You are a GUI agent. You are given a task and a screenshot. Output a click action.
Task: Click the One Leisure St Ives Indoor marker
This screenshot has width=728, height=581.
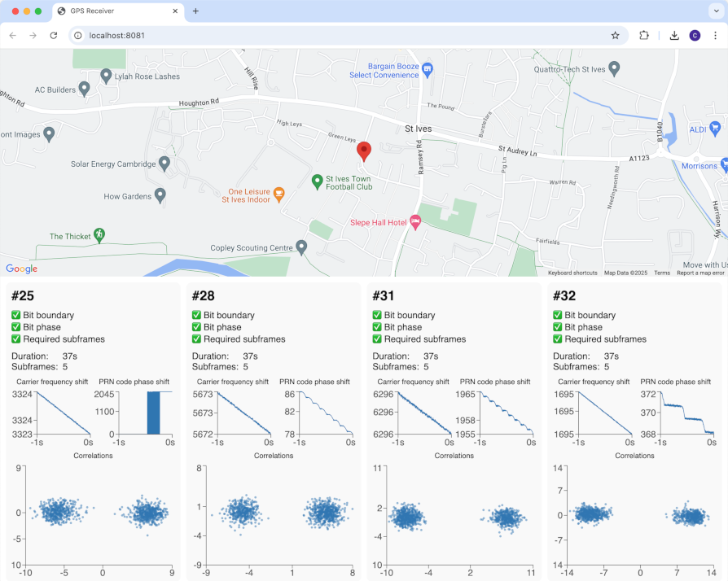point(278,194)
